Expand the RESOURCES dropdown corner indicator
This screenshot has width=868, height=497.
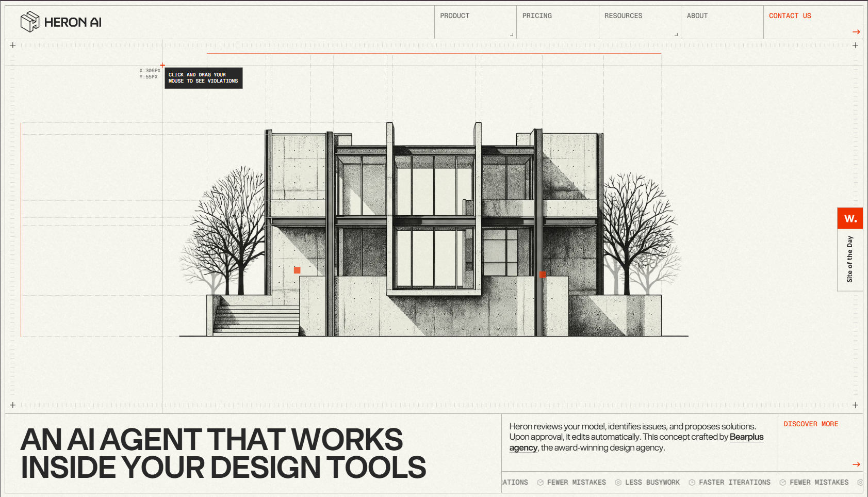tap(676, 35)
